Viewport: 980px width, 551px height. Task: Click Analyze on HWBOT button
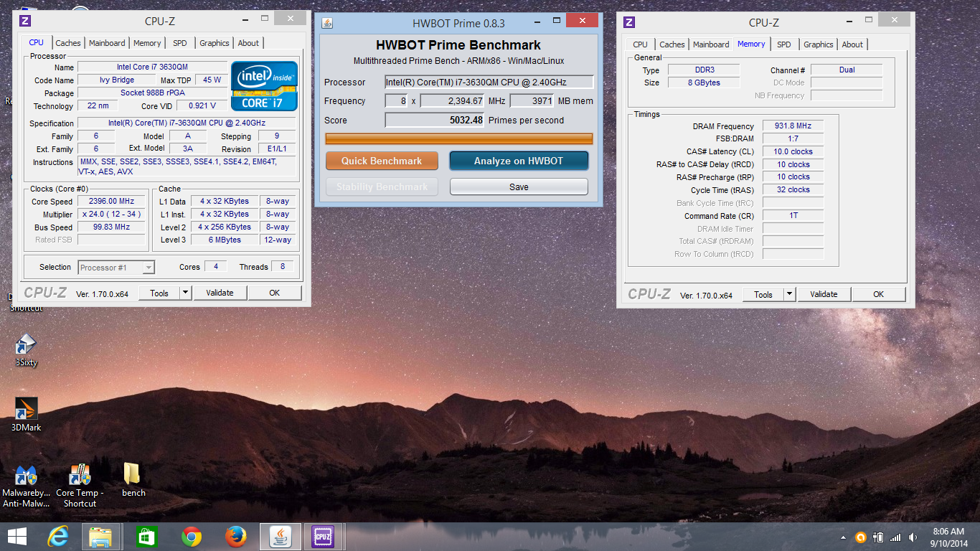(519, 161)
